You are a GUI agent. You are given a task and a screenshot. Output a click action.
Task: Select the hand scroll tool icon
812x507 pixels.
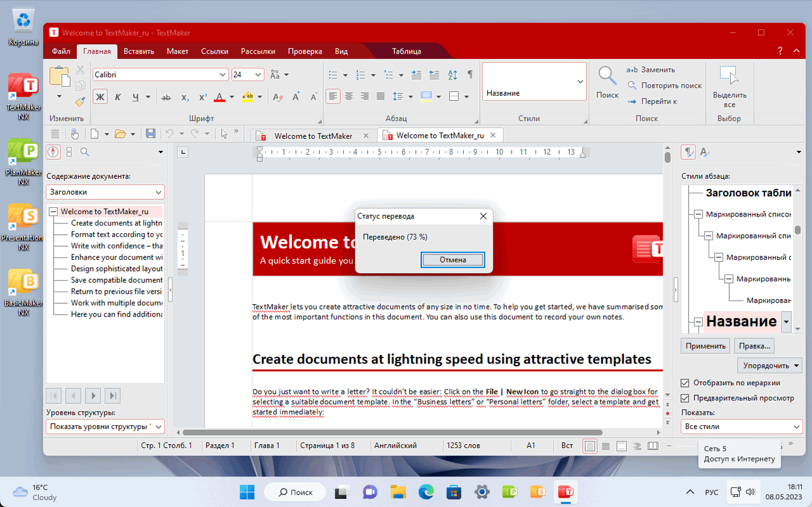[x=75, y=134]
